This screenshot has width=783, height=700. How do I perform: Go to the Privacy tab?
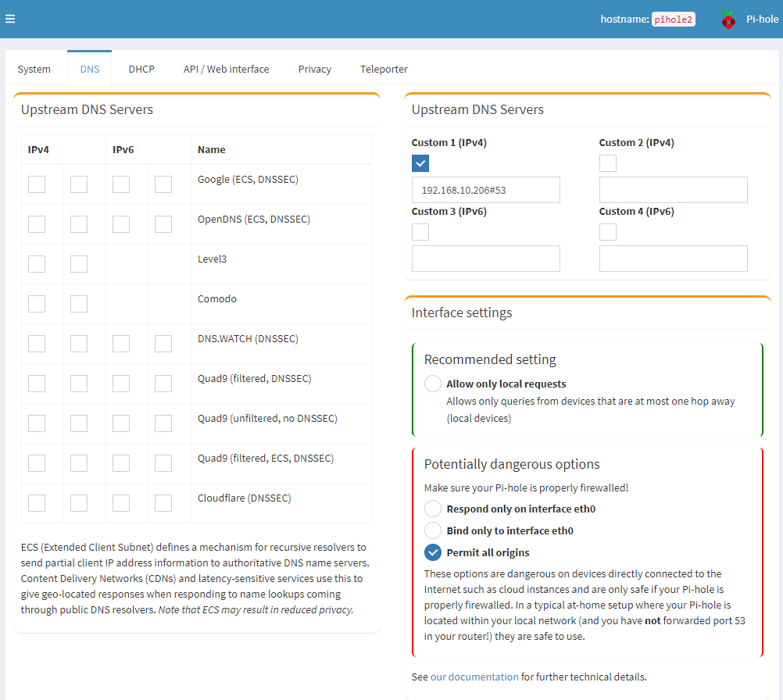pos(315,69)
